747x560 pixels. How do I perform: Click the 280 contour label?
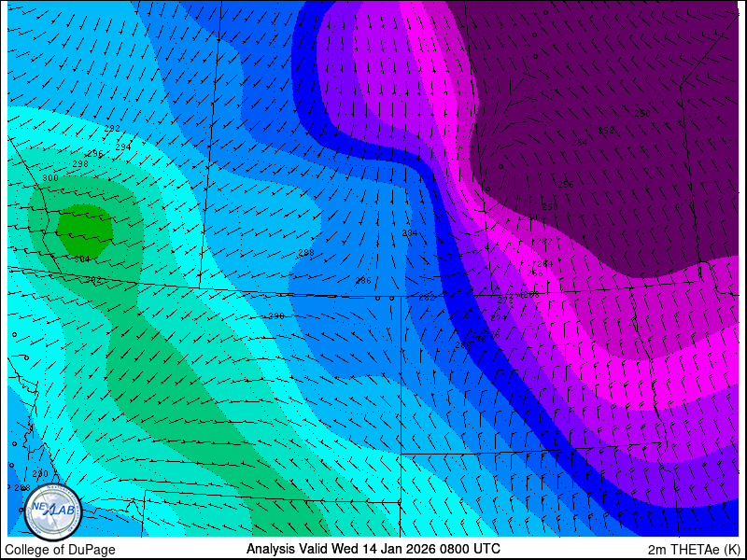[462, 344]
